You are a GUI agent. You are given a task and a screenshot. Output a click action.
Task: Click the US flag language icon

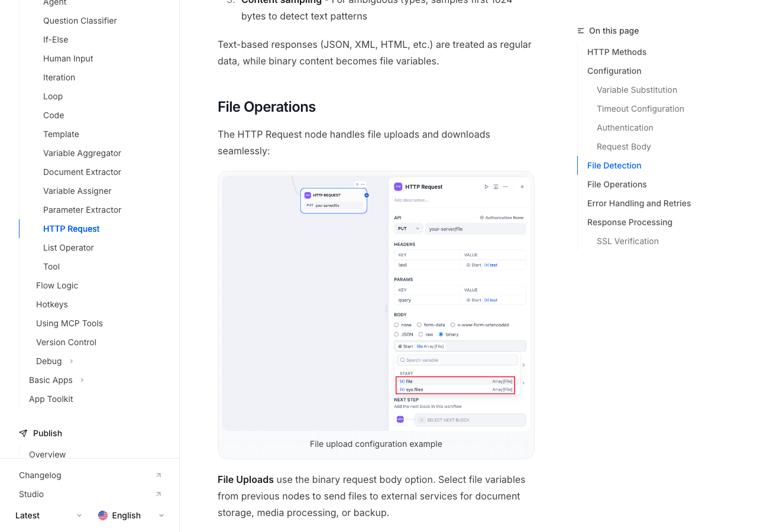coord(103,515)
